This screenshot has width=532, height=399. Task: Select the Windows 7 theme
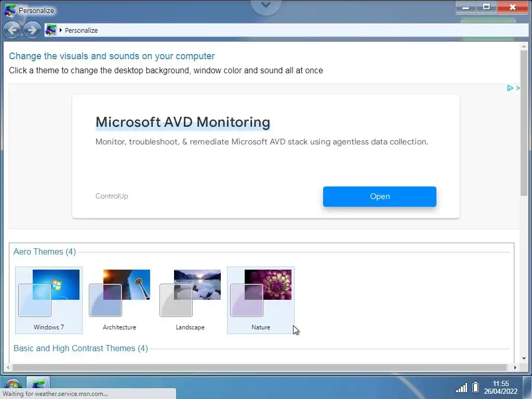[x=48, y=300]
